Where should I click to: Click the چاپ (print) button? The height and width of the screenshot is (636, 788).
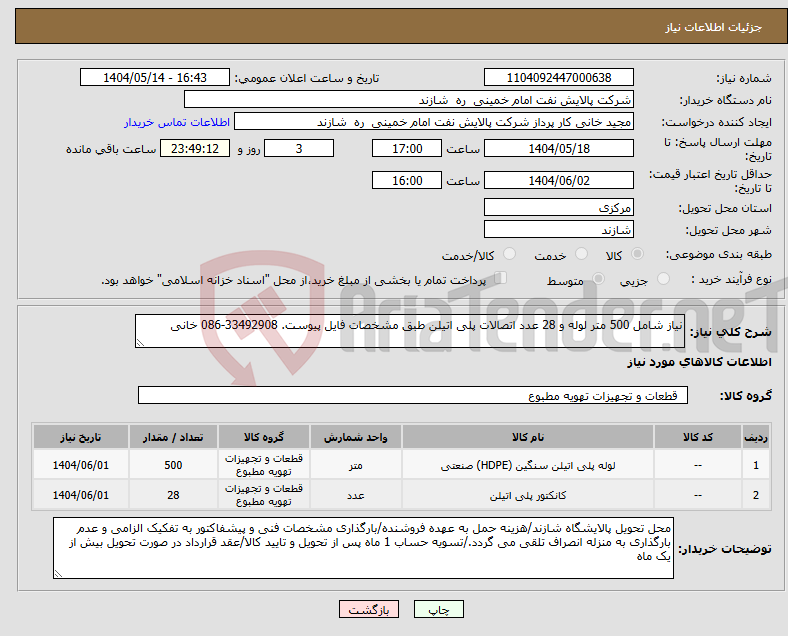pyautogui.click(x=438, y=609)
